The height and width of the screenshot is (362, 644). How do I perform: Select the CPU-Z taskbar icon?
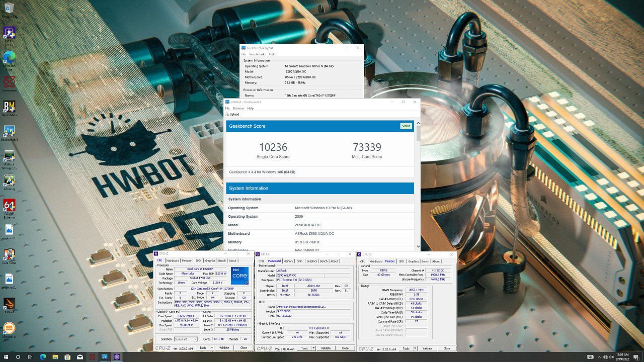[117, 357]
